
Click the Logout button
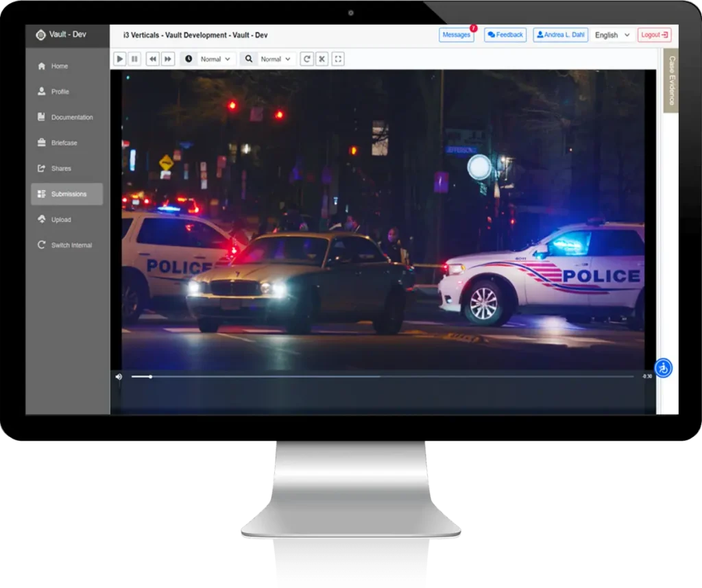654,35
